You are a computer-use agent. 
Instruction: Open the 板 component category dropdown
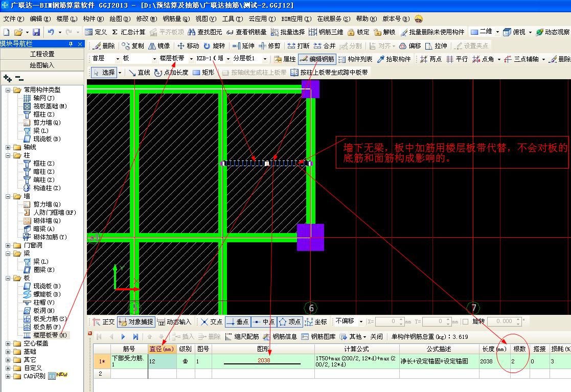(x=154, y=59)
